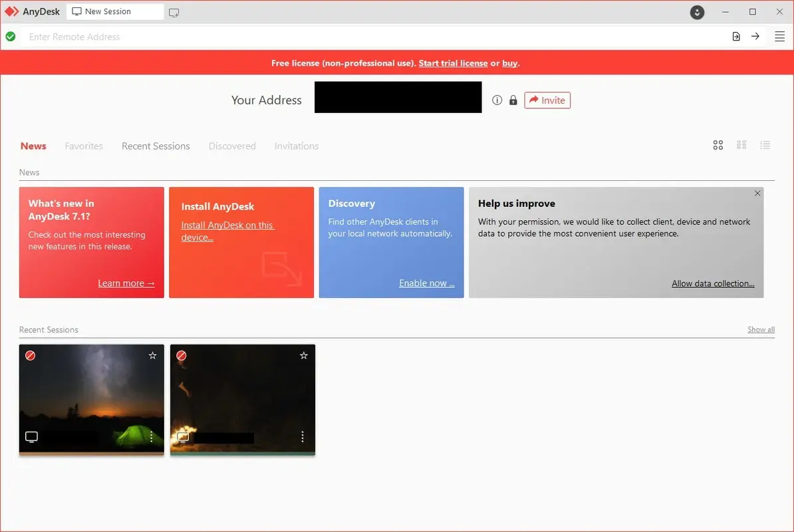
Task: Select the detailed tile view icon
Action: coord(741,144)
